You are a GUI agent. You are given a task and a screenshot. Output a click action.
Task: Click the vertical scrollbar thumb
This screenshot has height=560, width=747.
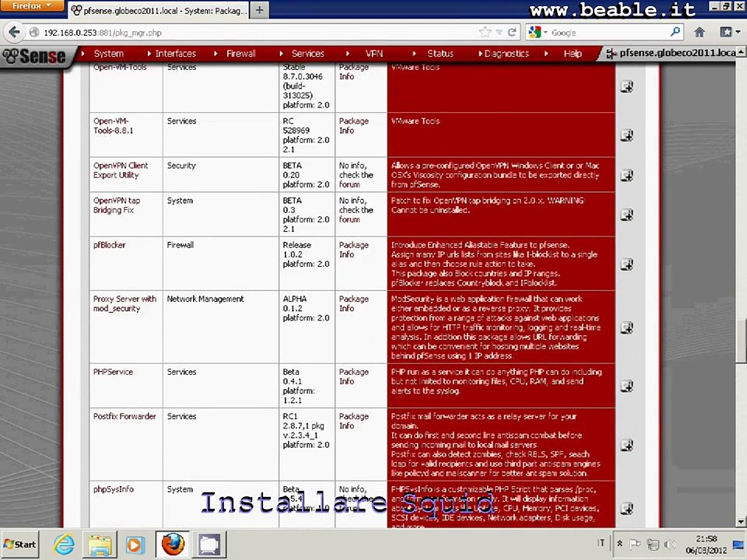point(742,341)
